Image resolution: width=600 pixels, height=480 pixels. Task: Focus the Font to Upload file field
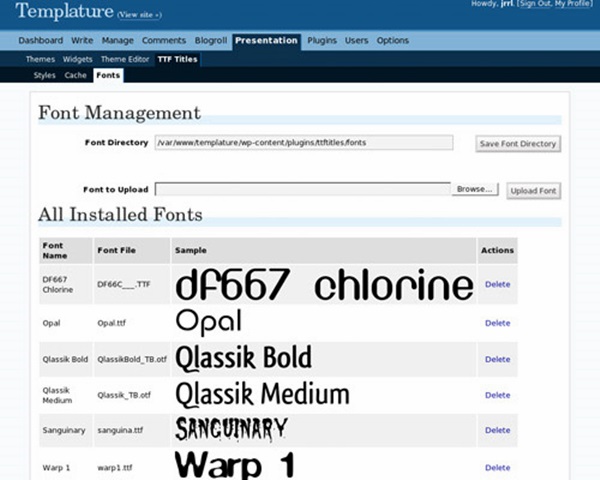pos(303,189)
